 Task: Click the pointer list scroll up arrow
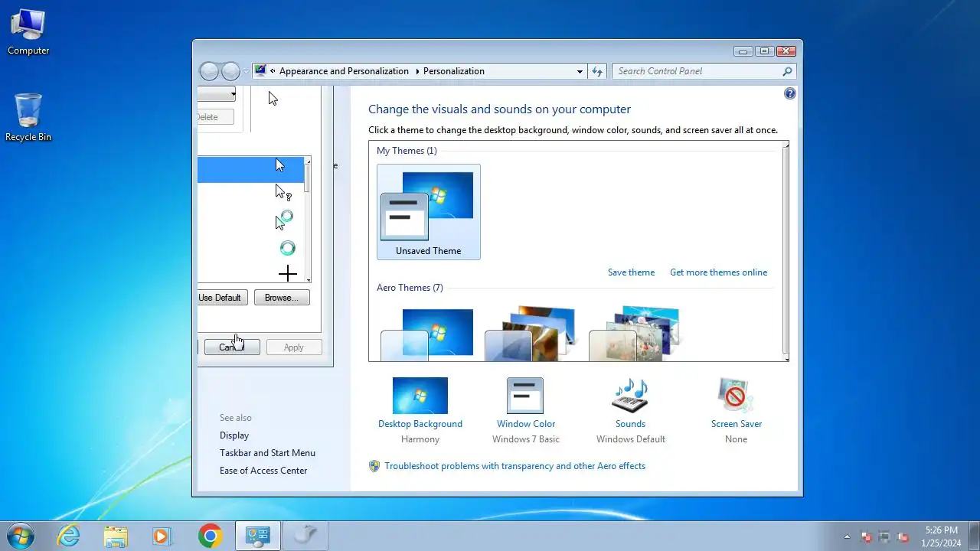click(308, 161)
